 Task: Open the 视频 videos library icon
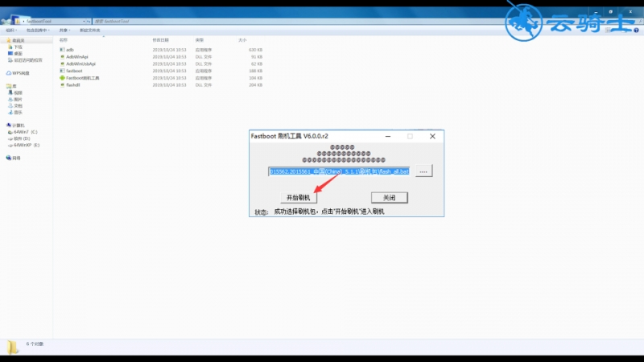tap(10, 93)
